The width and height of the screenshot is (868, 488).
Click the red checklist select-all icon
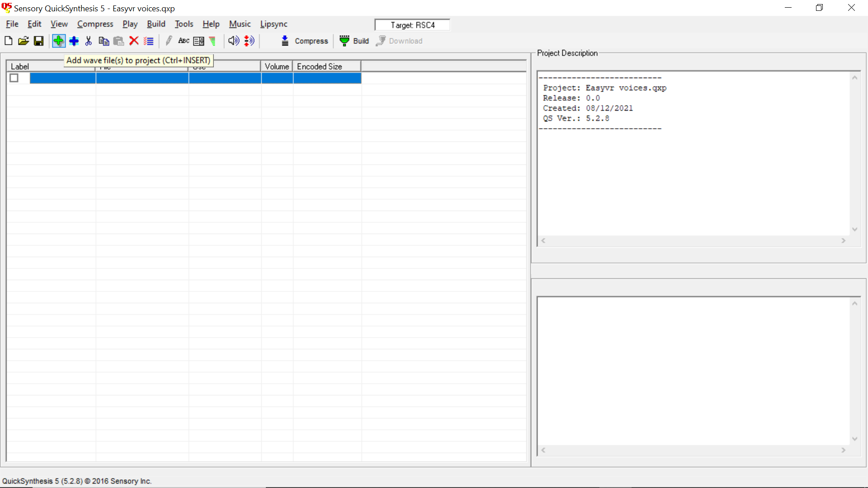(x=149, y=41)
